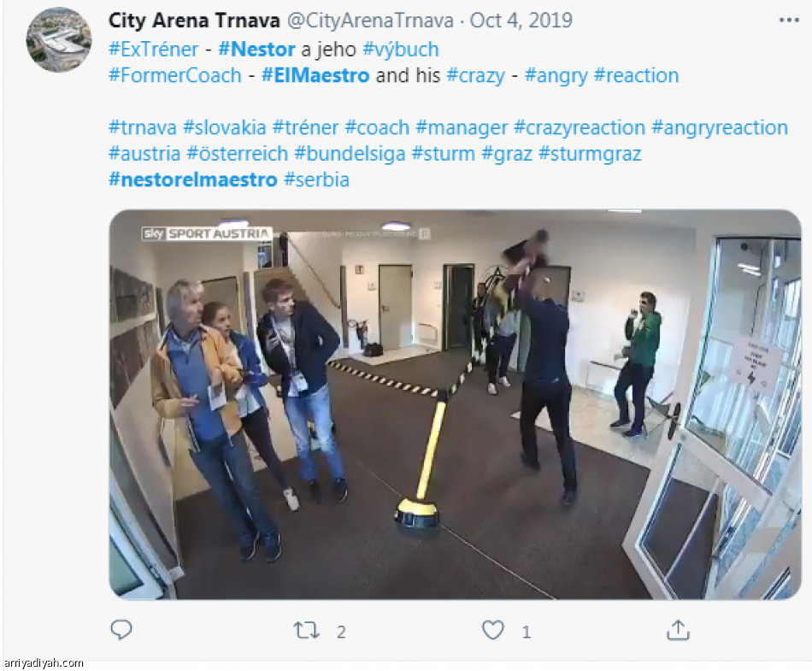Image resolution: width=812 pixels, height=671 pixels.
Task: Click City Arena Trnava profile avatar
Action: (58, 40)
